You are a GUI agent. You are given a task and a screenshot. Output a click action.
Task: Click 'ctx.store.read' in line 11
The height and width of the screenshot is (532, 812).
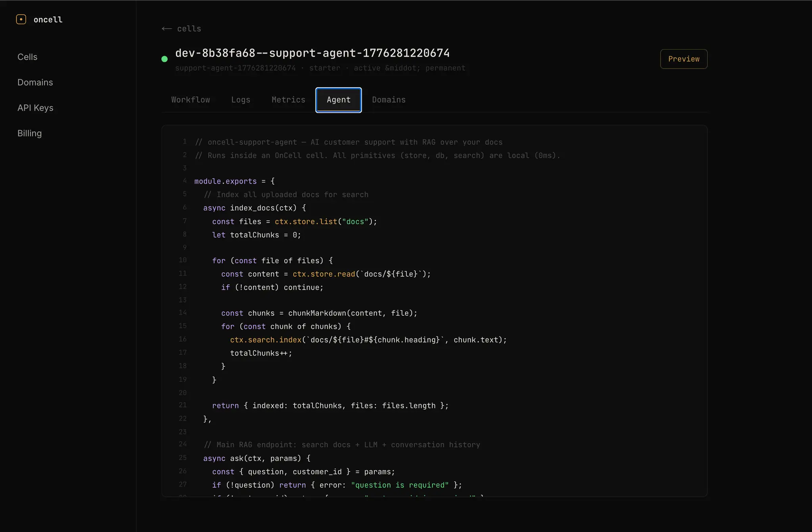click(324, 274)
